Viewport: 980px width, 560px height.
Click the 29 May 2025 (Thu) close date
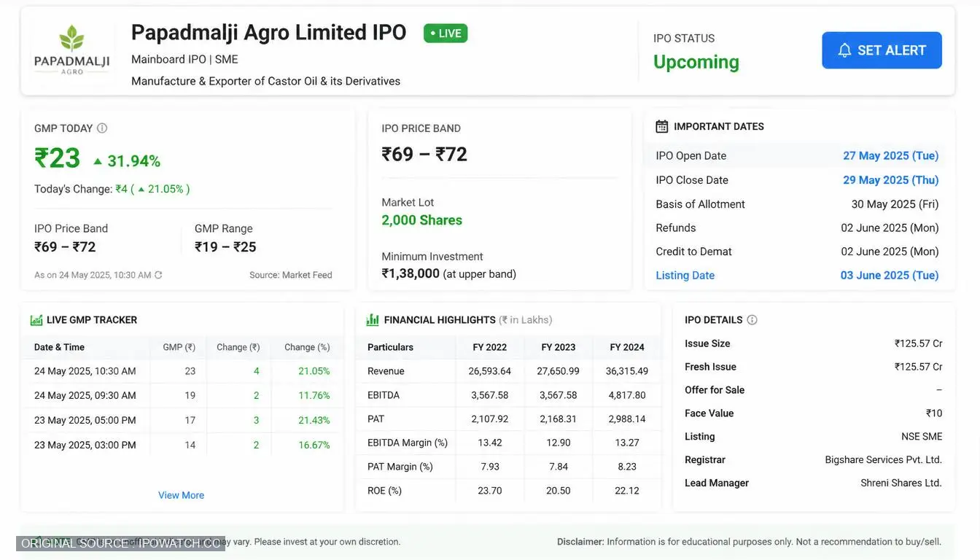pyautogui.click(x=890, y=179)
